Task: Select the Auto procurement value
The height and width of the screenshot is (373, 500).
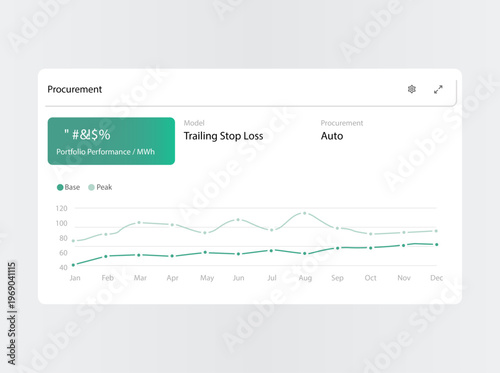Action: pyautogui.click(x=332, y=136)
